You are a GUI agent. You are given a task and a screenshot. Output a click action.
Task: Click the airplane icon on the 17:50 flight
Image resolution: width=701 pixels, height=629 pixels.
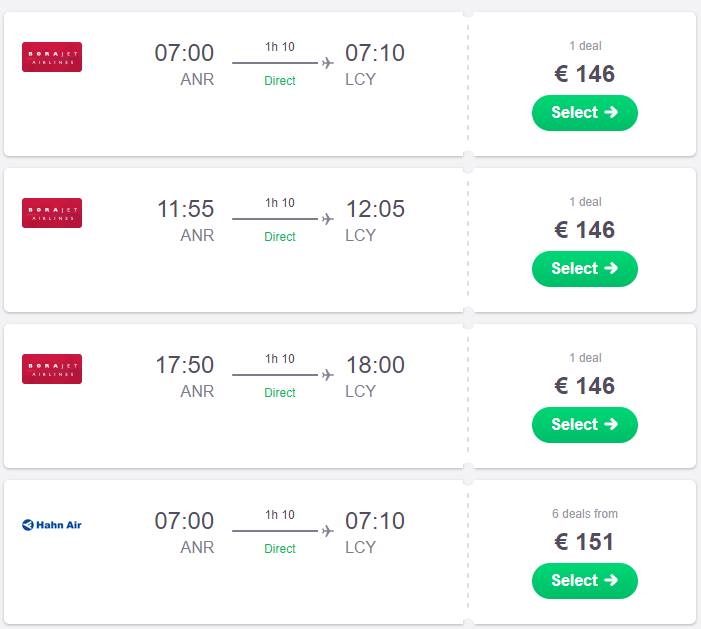pyautogui.click(x=328, y=375)
